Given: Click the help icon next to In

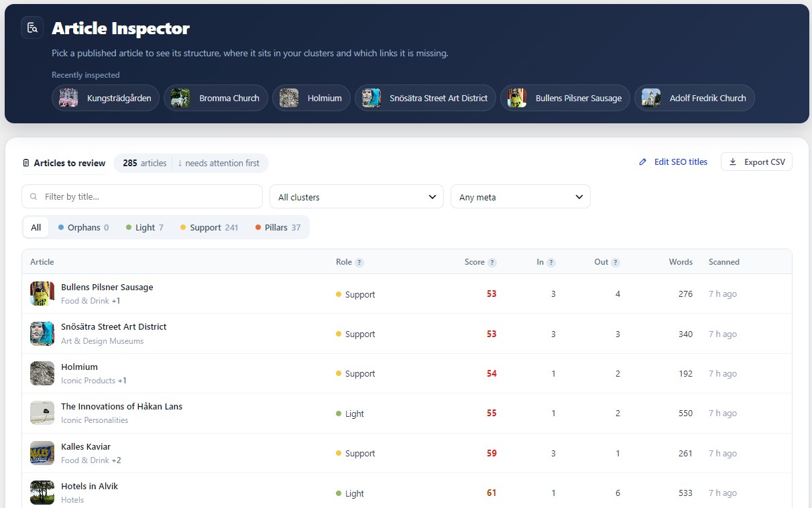Looking at the screenshot, I should pyautogui.click(x=551, y=263).
